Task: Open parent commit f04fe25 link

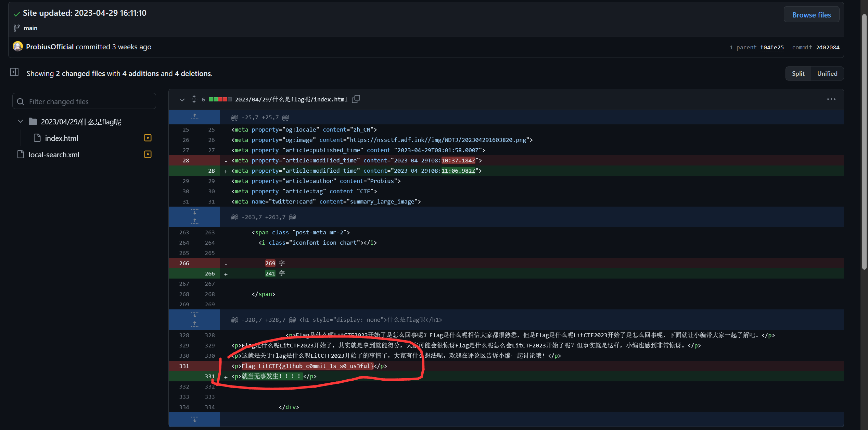Action: [772, 47]
